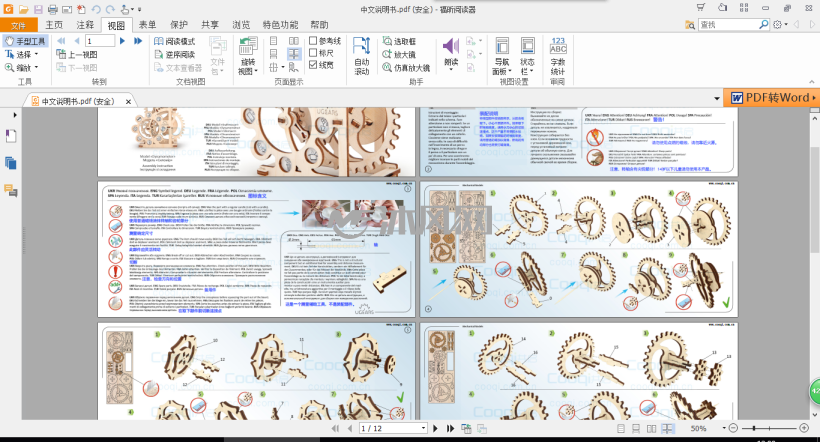
Task: Open the folder icon in quick access toolbar
Action: 24,9
